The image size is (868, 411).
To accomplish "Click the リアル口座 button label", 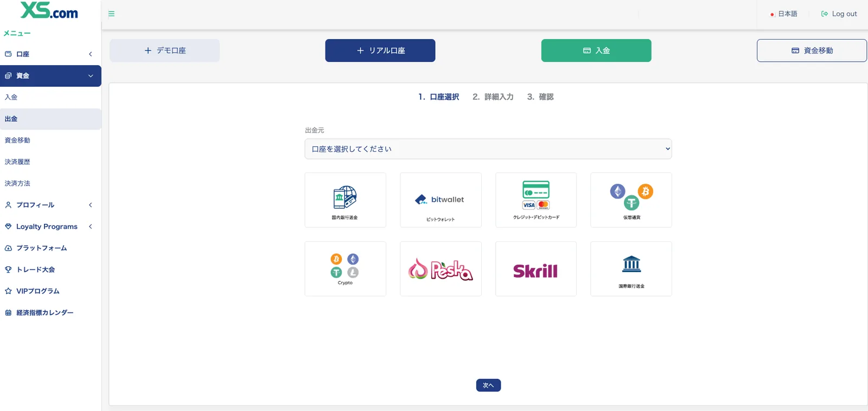I will point(387,50).
